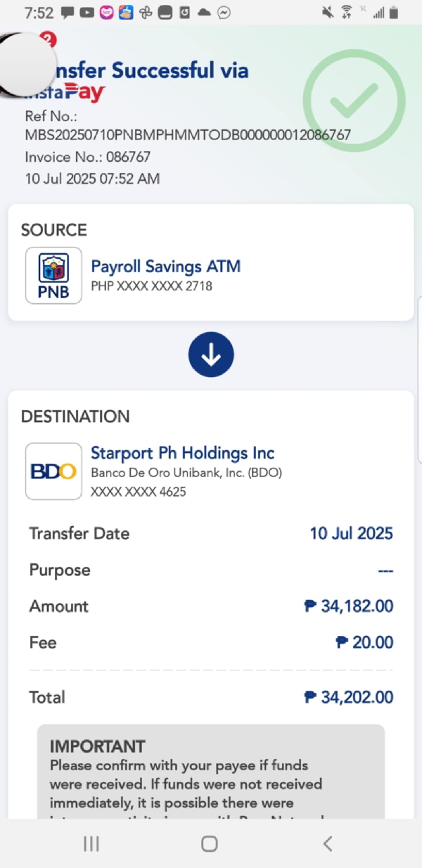Tap the BDO bank logo
The height and width of the screenshot is (868, 422).
coord(53,471)
